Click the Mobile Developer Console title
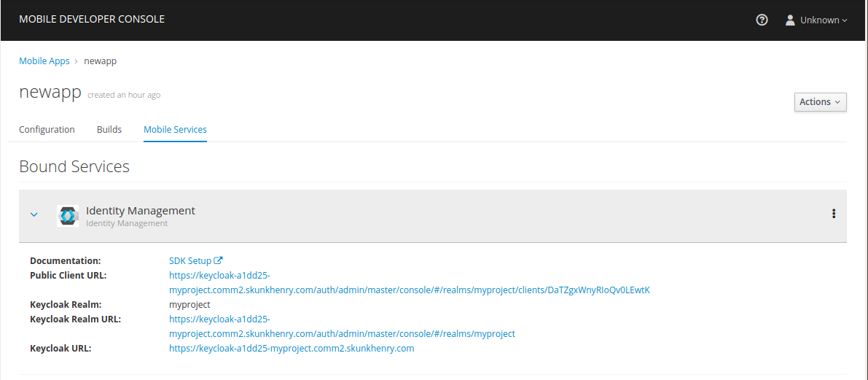Viewport: 868px width, 380px height. 92,20
